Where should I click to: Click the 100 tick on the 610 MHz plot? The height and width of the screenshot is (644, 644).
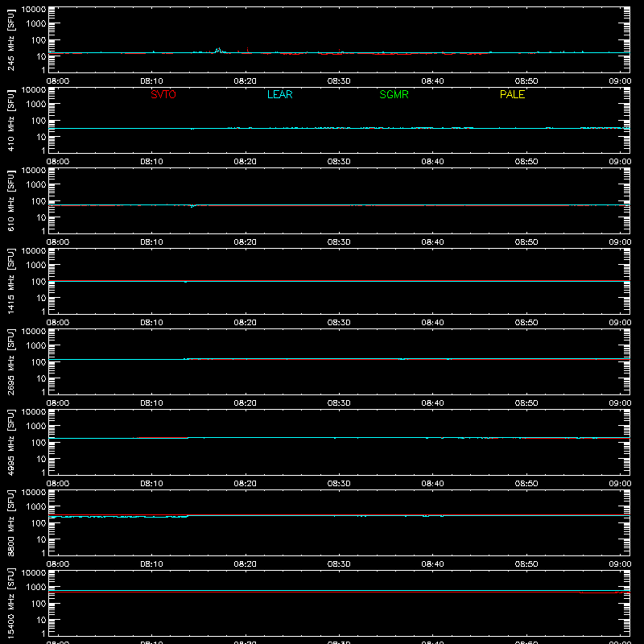tap(39, 201)
